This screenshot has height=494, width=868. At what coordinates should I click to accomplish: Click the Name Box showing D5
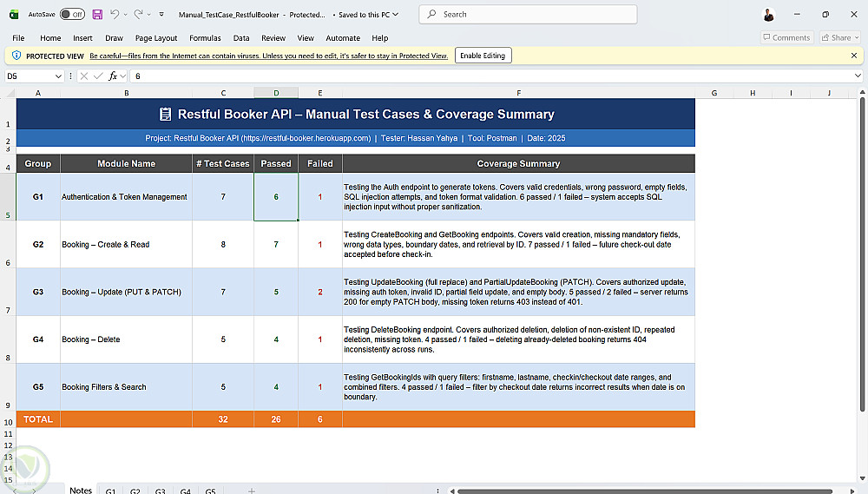[x=29, y=76]
